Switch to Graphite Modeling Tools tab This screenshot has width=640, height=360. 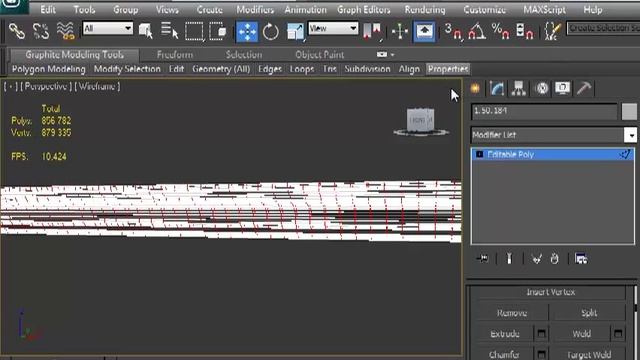click(x=74, y=55)
